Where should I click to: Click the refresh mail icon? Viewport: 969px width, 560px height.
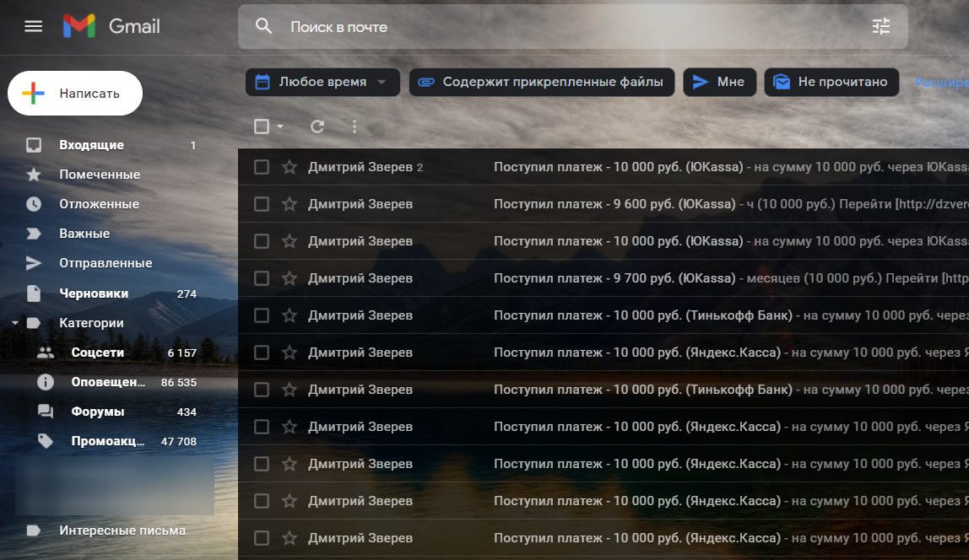click(317, 127)
